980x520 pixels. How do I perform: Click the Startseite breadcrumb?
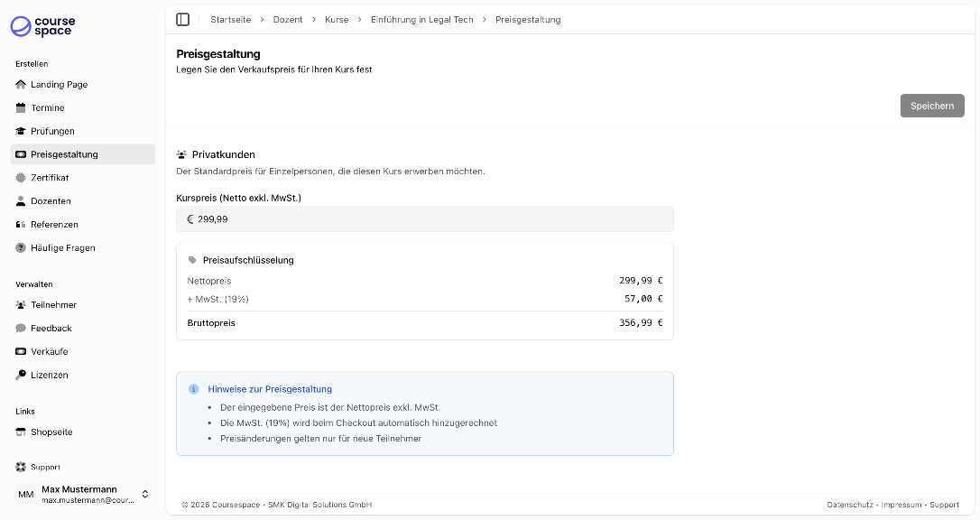pyautogui.click(x=230, y=20)
